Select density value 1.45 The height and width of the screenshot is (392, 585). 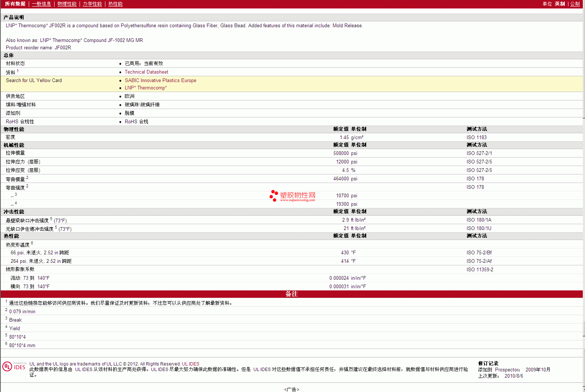pos(344,138)
